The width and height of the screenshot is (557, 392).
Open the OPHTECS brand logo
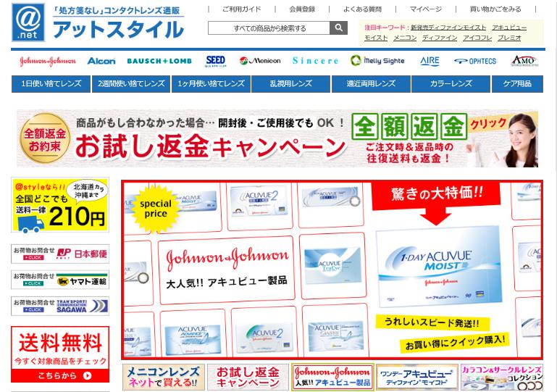pyautogui.click(x=475, y=61)
